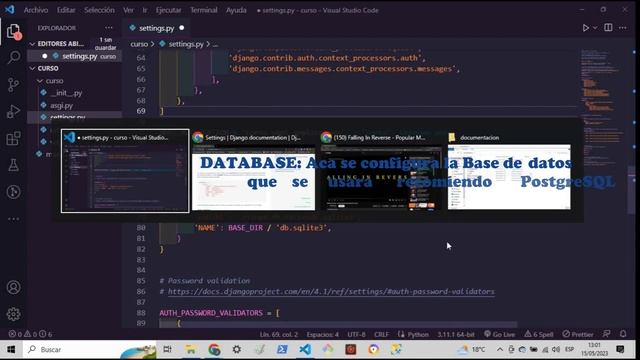Switch to documentacion folder window thumbnail
The image size is (640, 360).
(x=509, y=171)
